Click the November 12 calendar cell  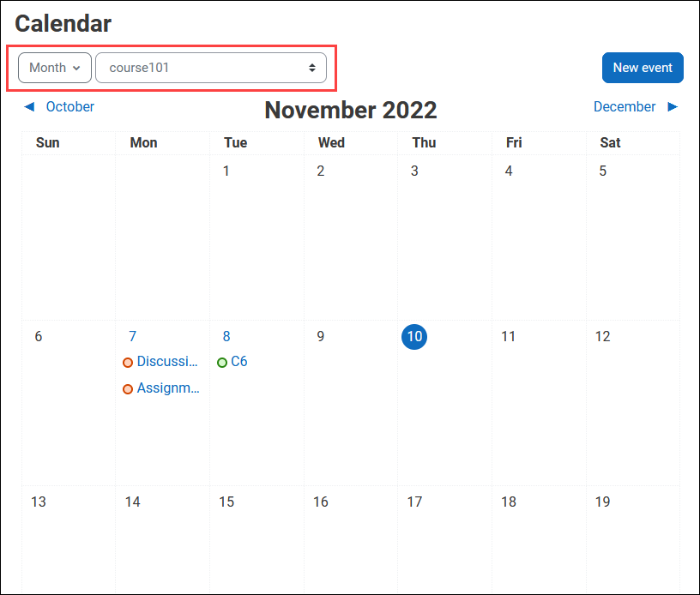(632, 403)
